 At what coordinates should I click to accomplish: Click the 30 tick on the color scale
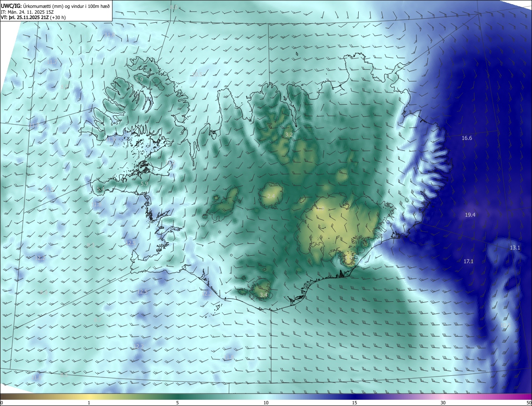coord(443,403)
